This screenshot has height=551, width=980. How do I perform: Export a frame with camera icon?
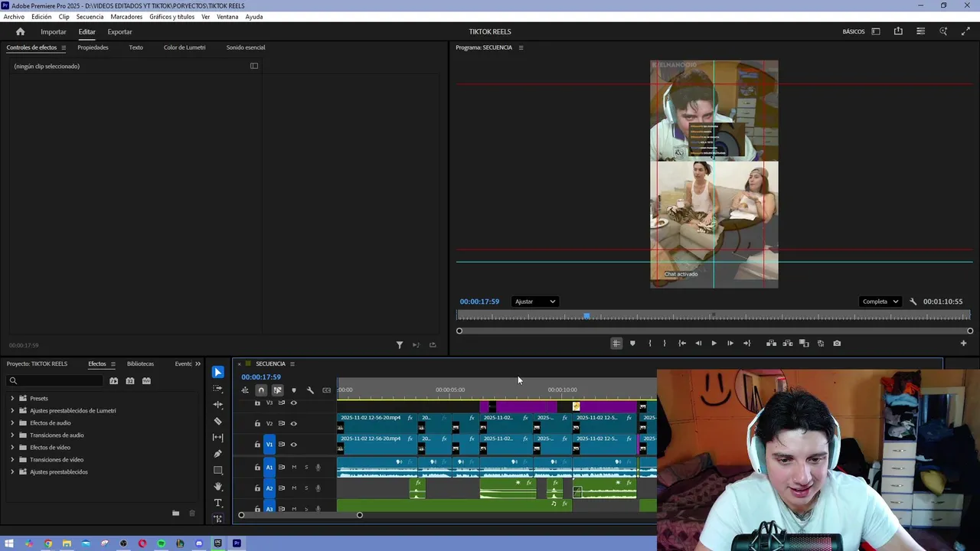tap(837, 344)
